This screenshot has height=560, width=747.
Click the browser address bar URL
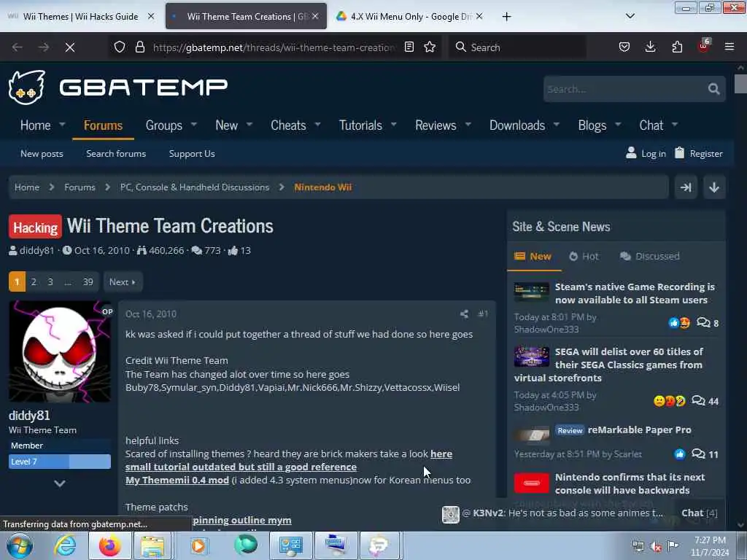(274, 47)
